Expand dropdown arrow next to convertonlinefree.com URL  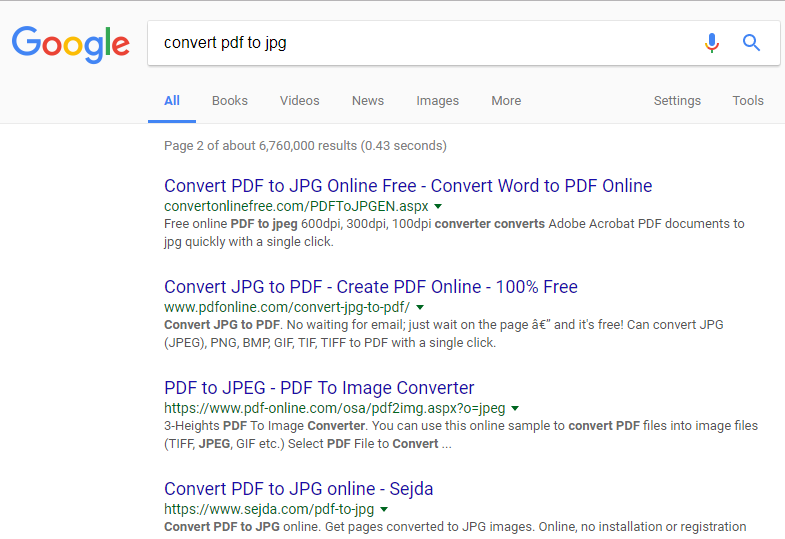pos(438,206)
